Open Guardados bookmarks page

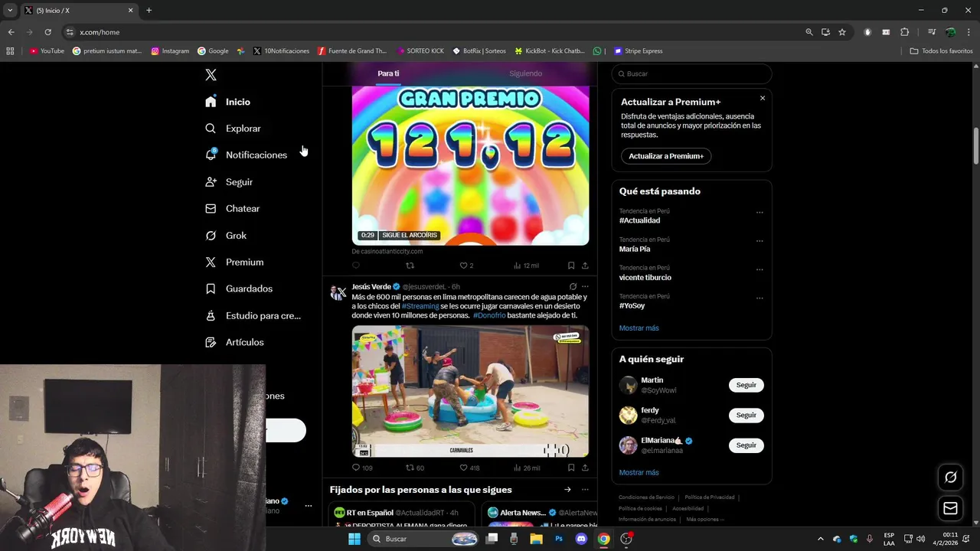[239, 289]
